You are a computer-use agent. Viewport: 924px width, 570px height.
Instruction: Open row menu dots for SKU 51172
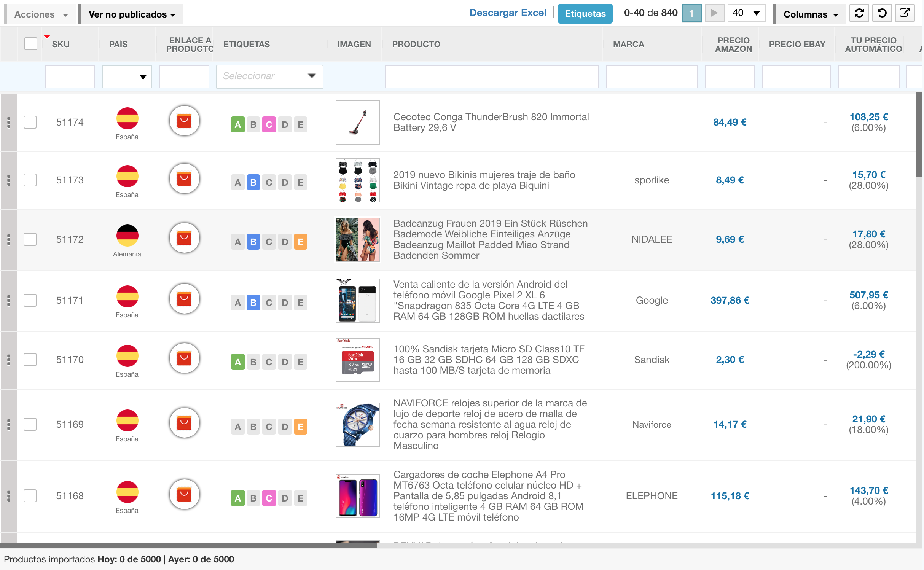(9, 240)
